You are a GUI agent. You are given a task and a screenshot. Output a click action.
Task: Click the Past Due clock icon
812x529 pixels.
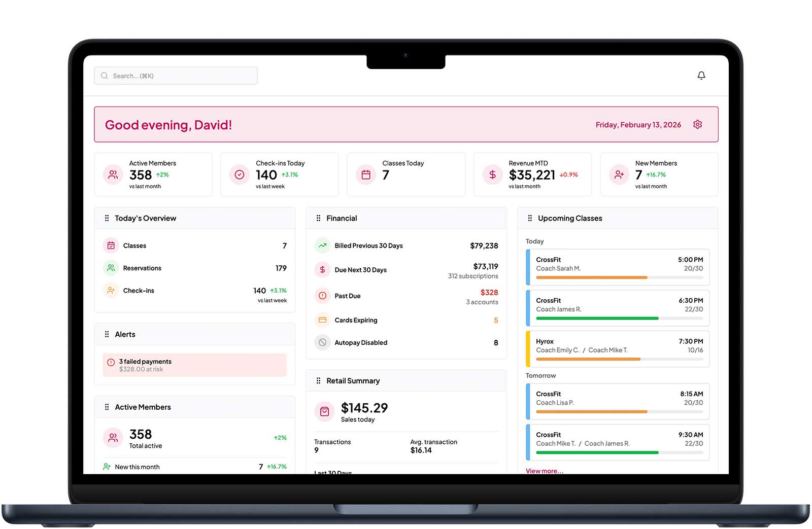(x=322, y=296)
